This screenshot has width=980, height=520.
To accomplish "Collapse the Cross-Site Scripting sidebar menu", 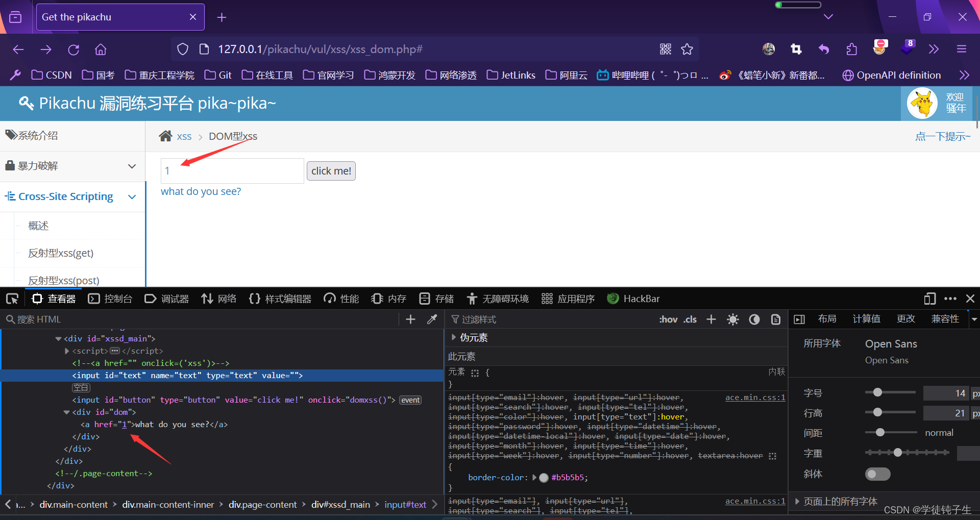I will click(72, 196).
